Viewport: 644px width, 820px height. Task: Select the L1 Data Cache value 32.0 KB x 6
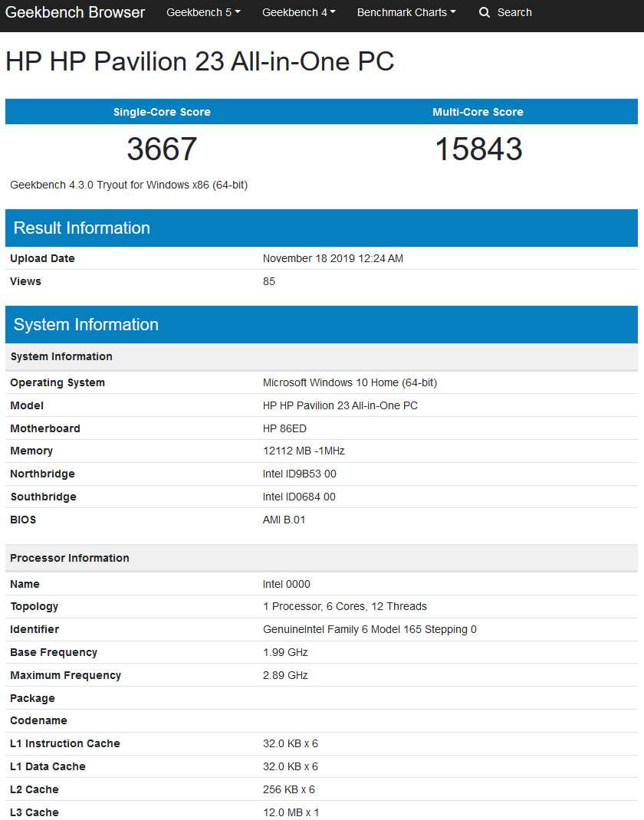click(291, 766)
